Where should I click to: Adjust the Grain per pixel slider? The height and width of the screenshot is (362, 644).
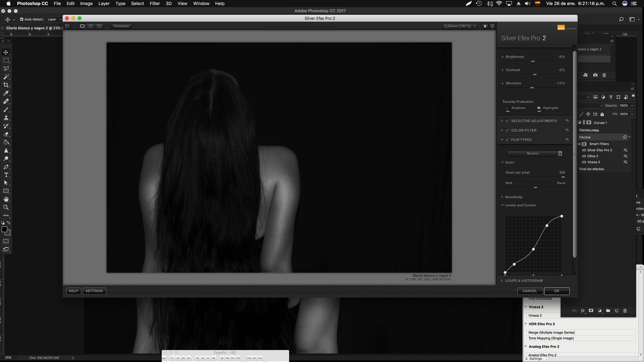pos(563,177)
